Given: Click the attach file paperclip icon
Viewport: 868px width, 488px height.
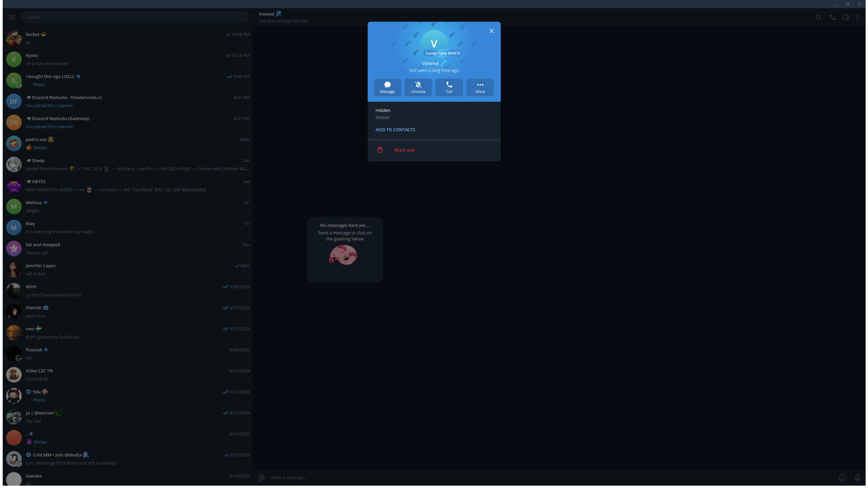Looking at the screenshot, I should coord(261,478).
